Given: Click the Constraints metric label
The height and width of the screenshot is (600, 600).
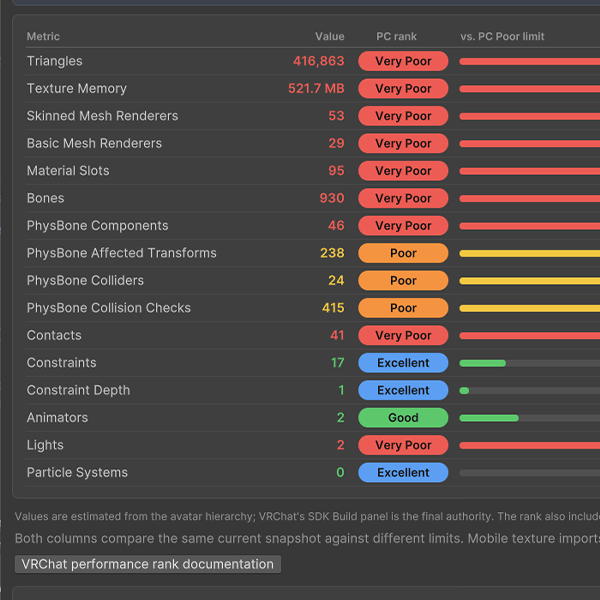Looking at the screenshot, I should [x=61, y=363].
